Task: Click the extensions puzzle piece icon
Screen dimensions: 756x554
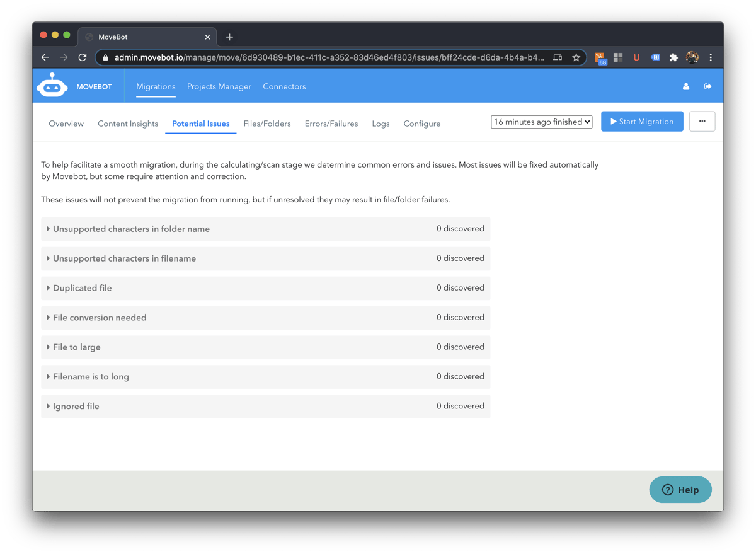Action: (673, 57)
